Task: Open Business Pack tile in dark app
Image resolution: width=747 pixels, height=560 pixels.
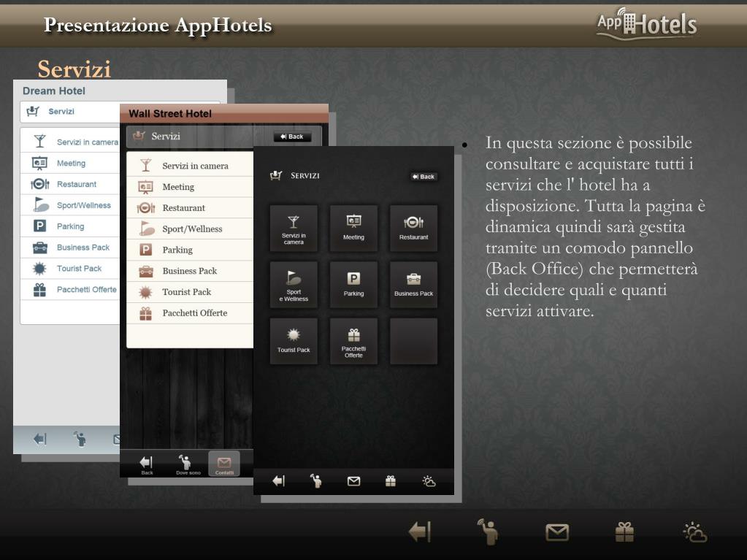Action: [413, 284]
